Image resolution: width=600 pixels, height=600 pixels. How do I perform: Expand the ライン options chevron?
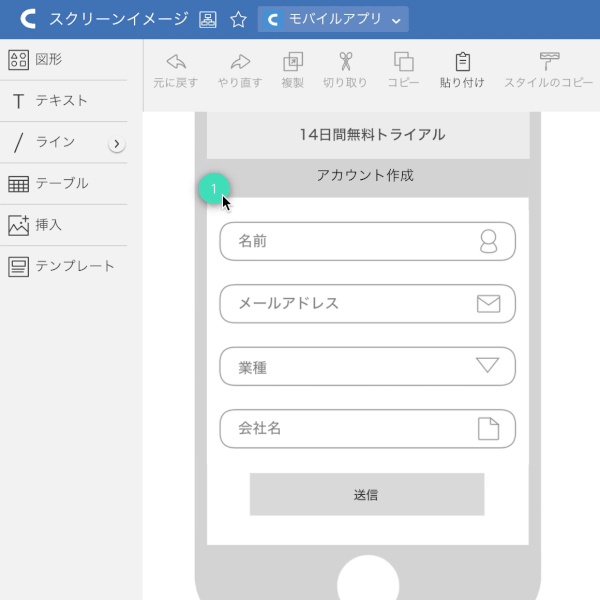coord(117,144)
